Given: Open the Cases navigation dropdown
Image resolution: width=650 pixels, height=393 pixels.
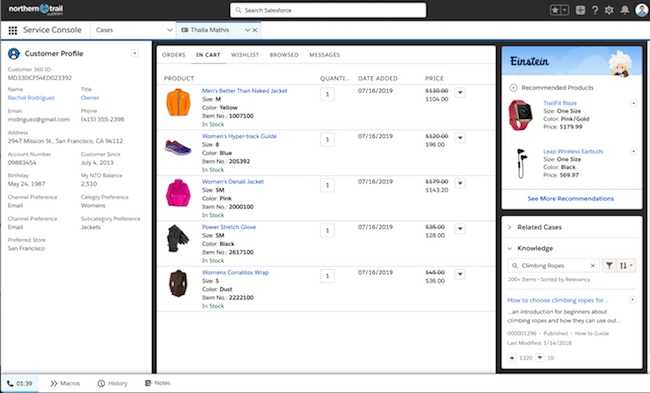Looking at the screenshot, I should pyautogui.click(x=170, y=30).
